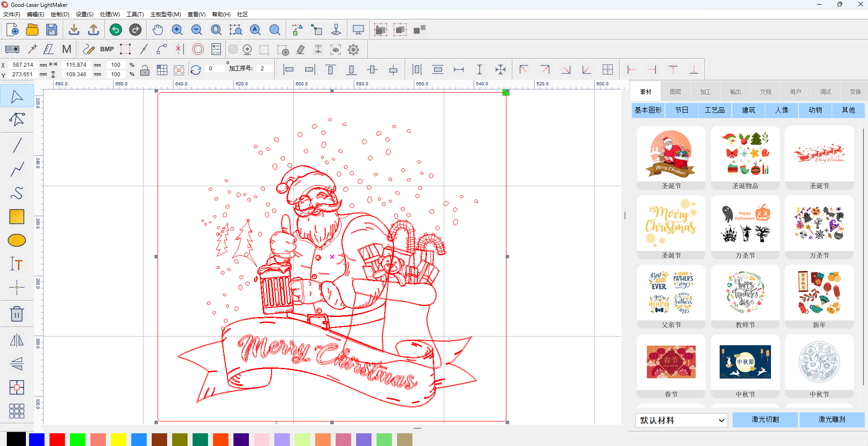Click the dark Redo button
This screenshot has width=868, height=446.
[x=135, y=30]
